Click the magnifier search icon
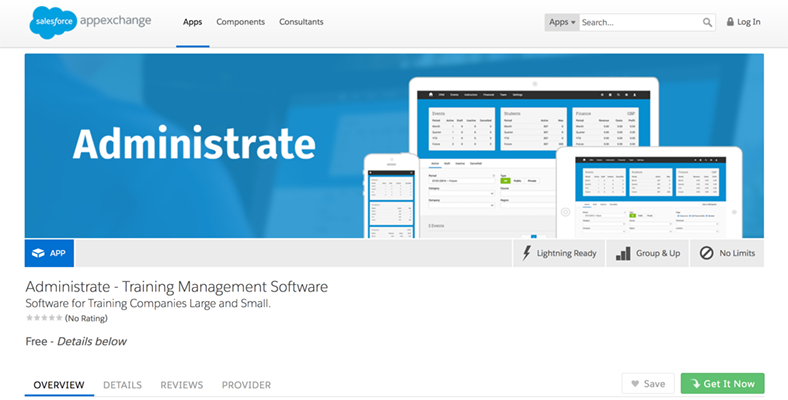Image resolution: width=788 pixels, height=400 pixels. pyautogui.click(x=707, y=22)
